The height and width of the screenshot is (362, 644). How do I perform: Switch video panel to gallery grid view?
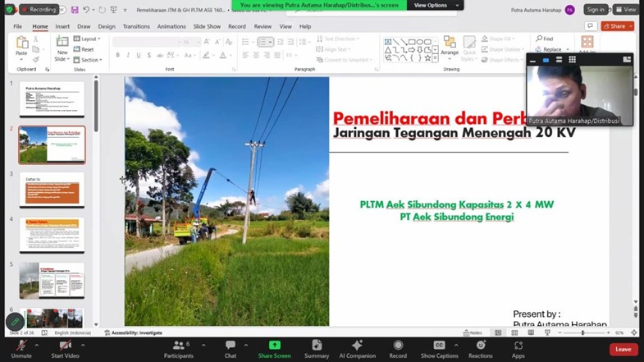point(572,60)
